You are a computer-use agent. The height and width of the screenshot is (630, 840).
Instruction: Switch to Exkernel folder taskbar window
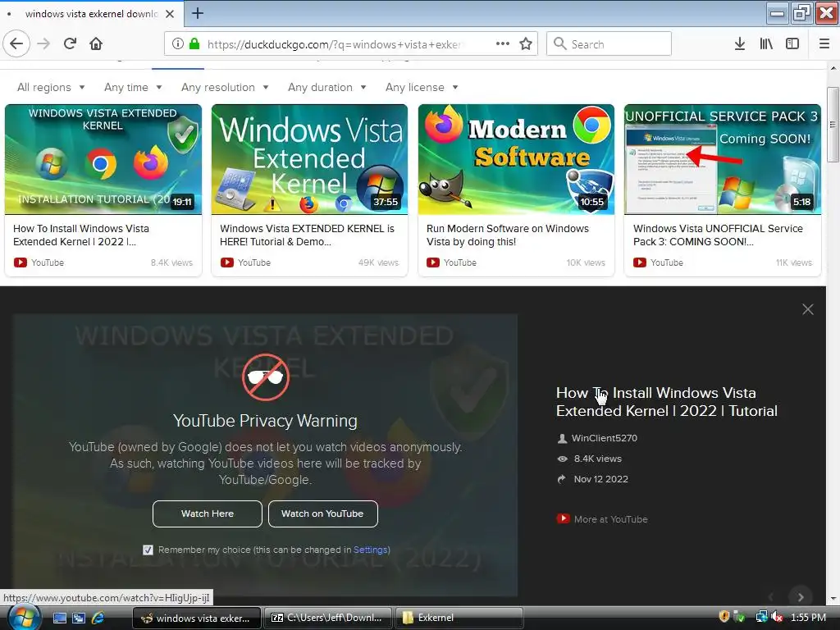pos(459,618)
